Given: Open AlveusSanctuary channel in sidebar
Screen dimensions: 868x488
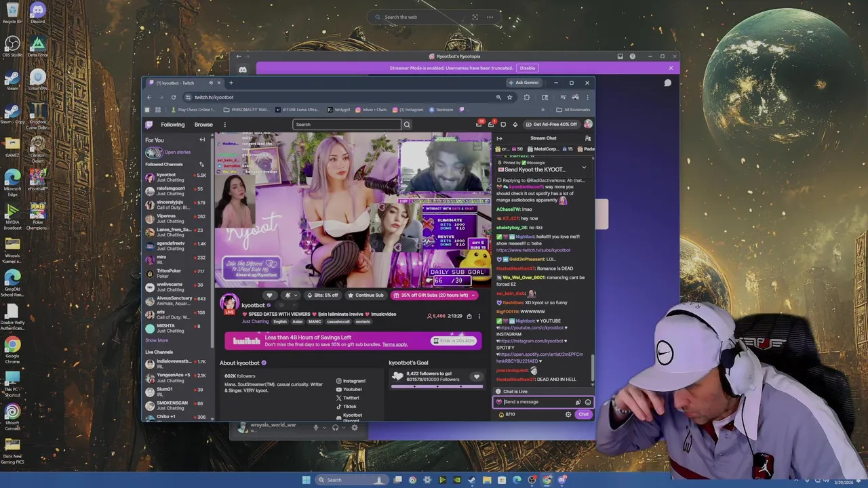Looking at the screenshot, I should coord(176,300).
